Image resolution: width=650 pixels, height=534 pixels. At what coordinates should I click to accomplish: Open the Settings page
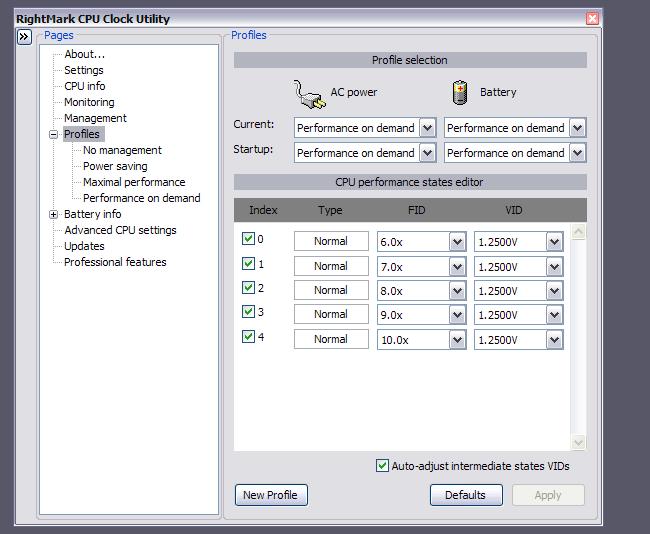(x=84, y=70)
